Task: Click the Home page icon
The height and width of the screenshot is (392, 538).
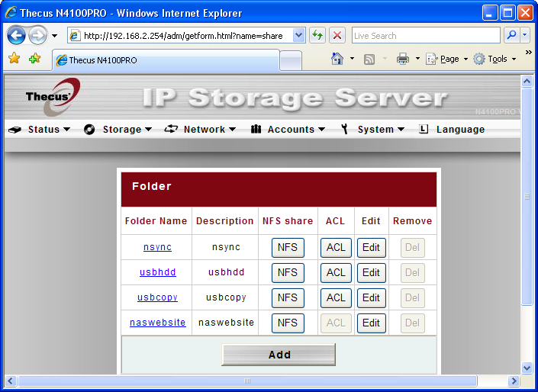Action: 337,59
